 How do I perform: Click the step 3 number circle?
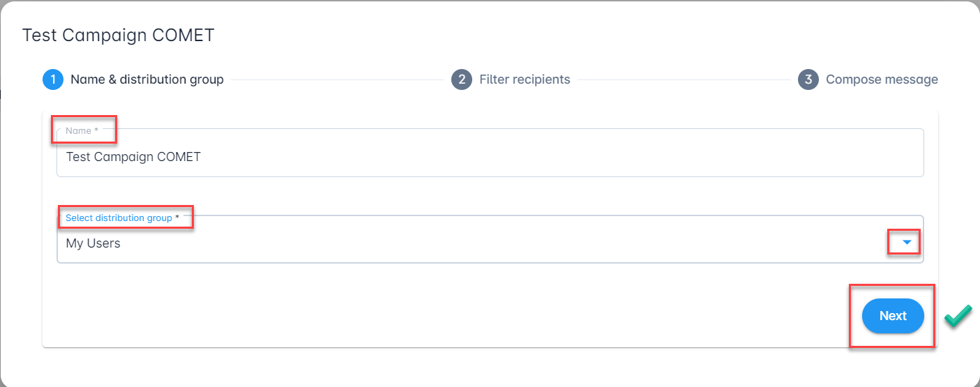(x=808, y=79)
